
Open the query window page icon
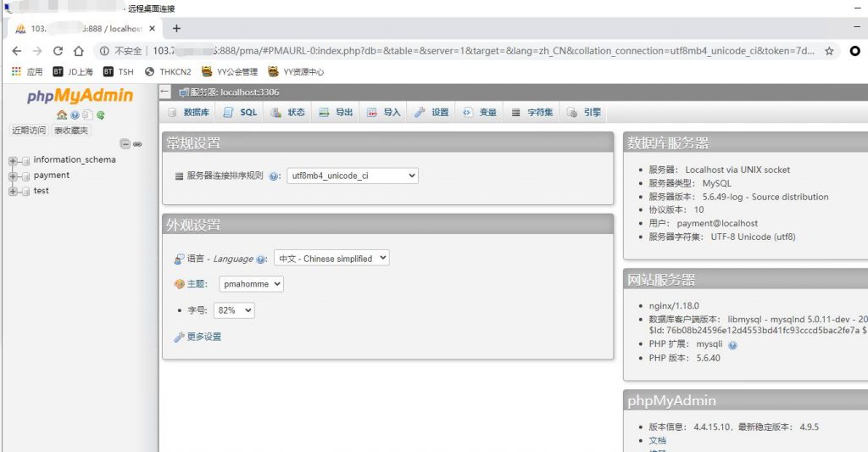[87, 115]
